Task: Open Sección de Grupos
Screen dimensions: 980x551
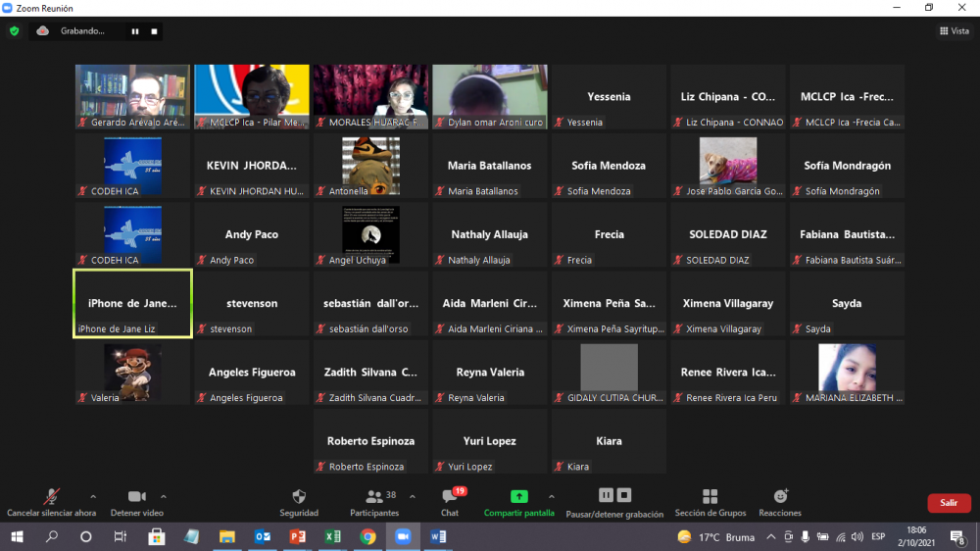Action: tap(710, 497)
